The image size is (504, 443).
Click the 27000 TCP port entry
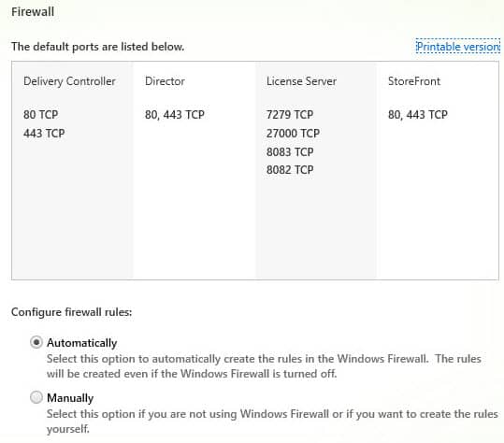click(x=294, y=133)
